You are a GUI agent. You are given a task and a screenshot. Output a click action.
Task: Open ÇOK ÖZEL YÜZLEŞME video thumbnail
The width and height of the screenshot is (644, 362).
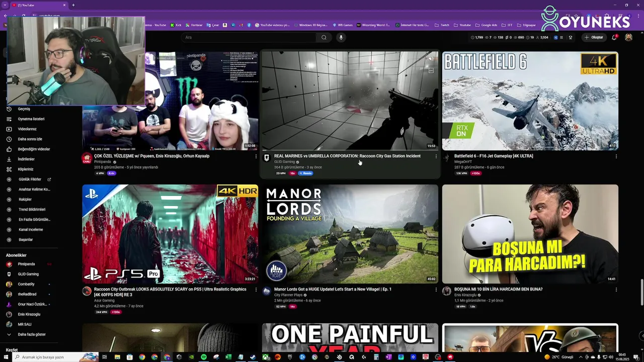click(x=170, y=101)
